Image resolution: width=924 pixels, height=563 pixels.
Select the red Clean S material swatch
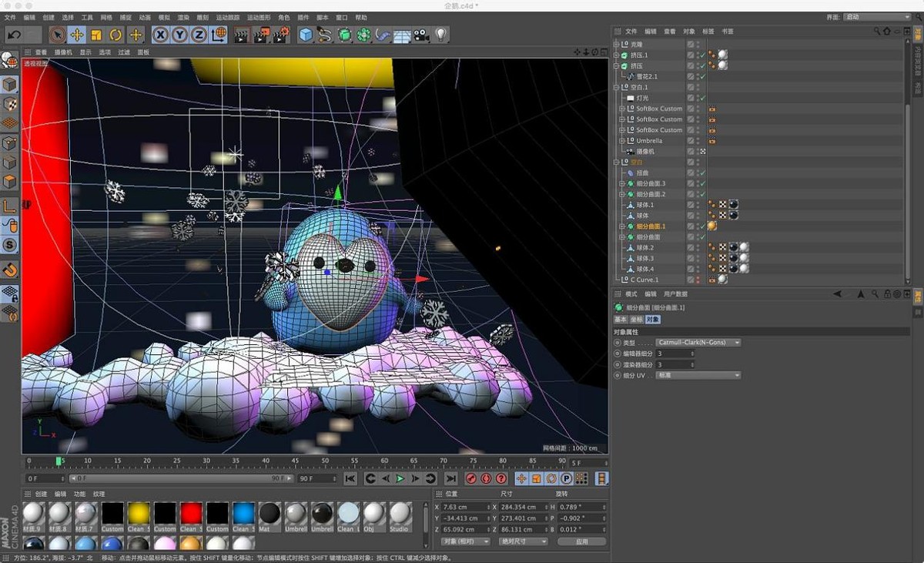tap(191, 513)
